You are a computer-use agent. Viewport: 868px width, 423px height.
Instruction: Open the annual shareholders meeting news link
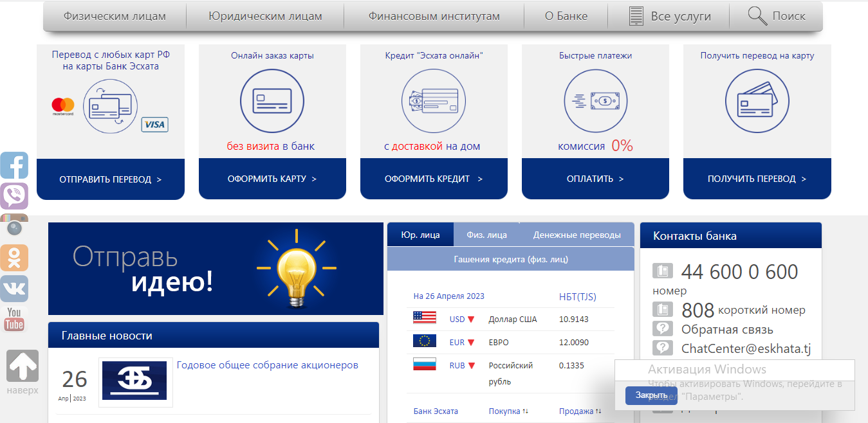pos(267,365)
